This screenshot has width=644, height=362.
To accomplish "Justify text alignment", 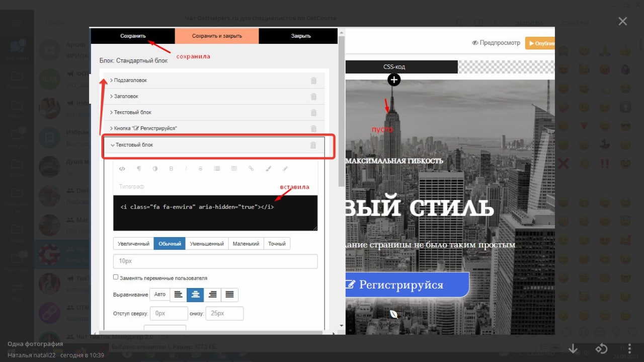I will point(229,295).
